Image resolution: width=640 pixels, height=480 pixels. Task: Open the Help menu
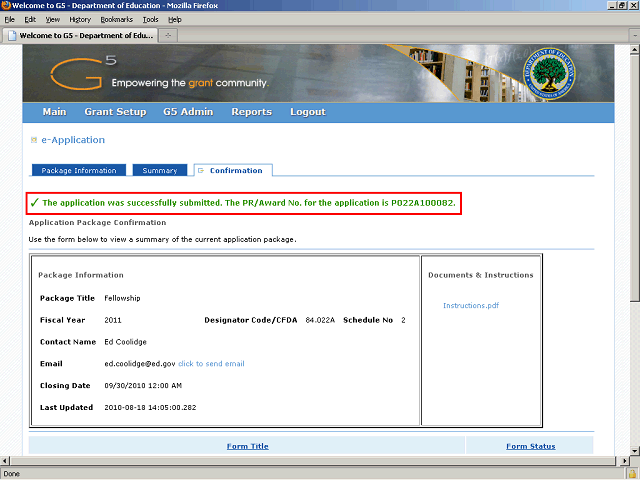[x=175, y=20]
